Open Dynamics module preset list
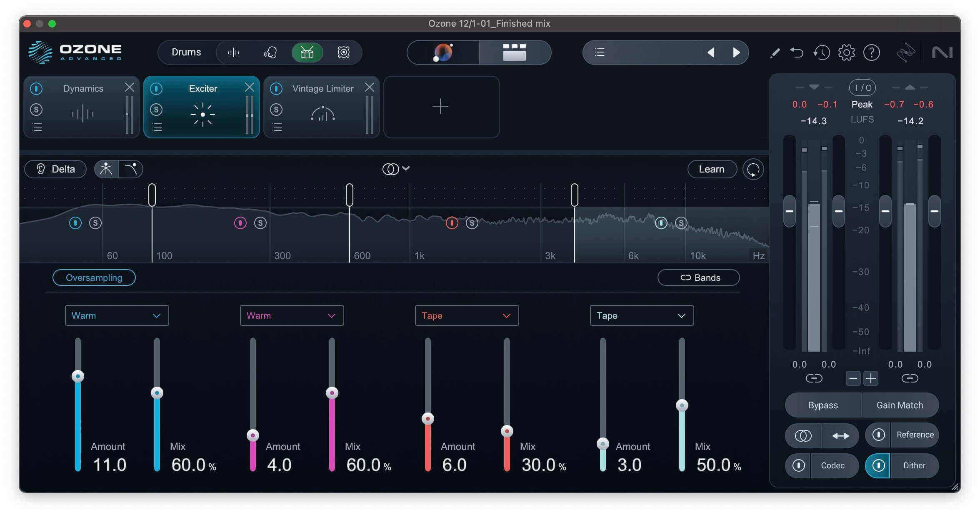The image size is (980, 515). pyautogui.click(x=37, y=127)
